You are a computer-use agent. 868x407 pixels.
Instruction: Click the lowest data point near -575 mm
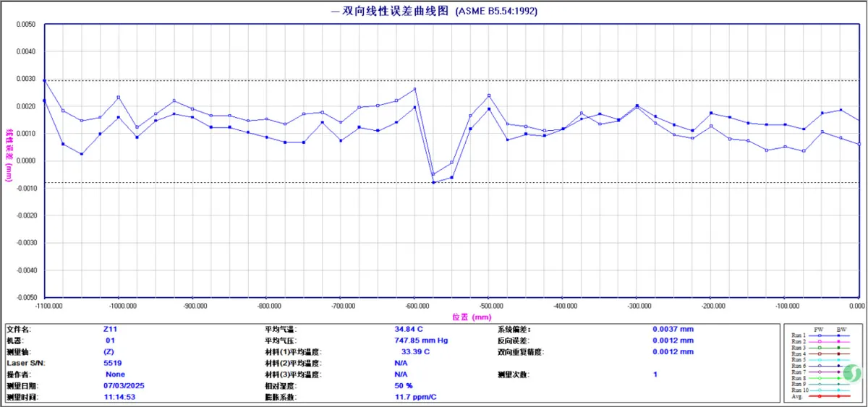pos(433,182)
